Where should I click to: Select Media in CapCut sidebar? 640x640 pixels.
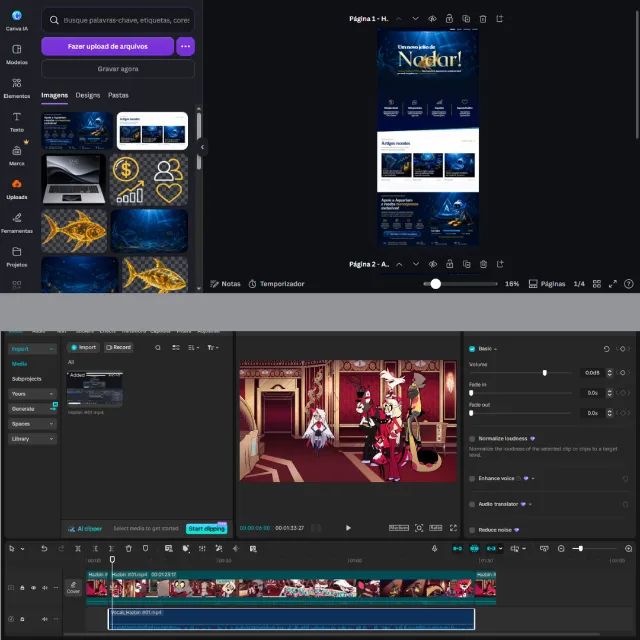19,364
